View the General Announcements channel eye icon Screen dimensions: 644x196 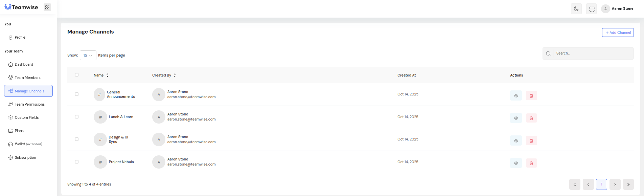[516, 96]
